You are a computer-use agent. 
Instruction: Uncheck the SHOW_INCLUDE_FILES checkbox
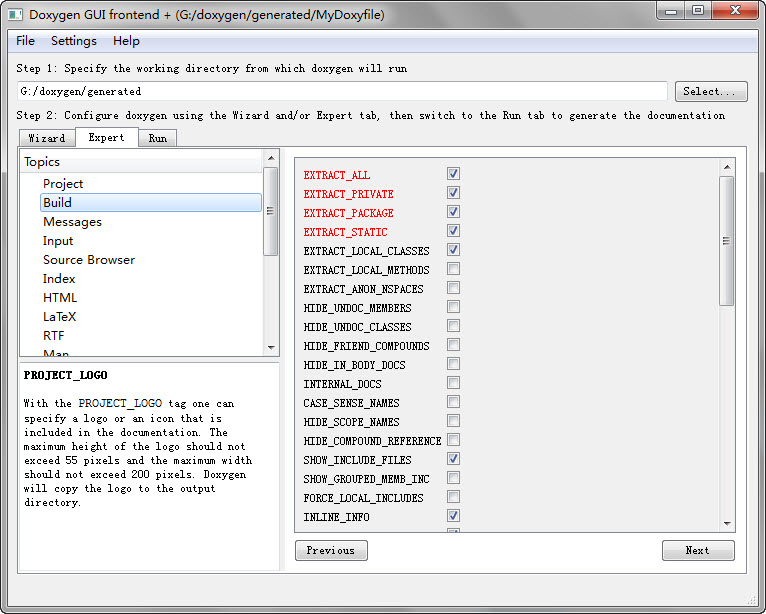pos(453,459)
